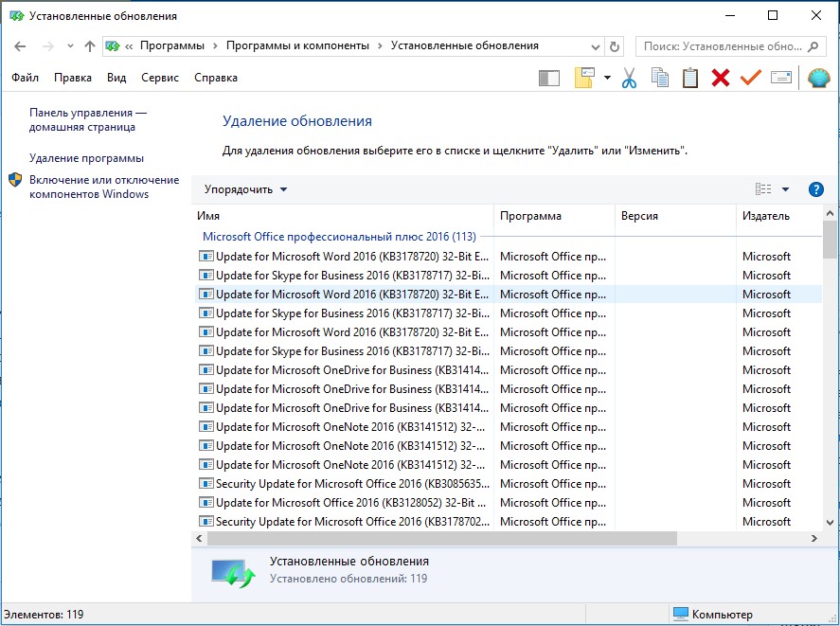This screenshot has height=626, width=840.
Task: Select Security Update KB3178702 row
Action: click(507, 522)
